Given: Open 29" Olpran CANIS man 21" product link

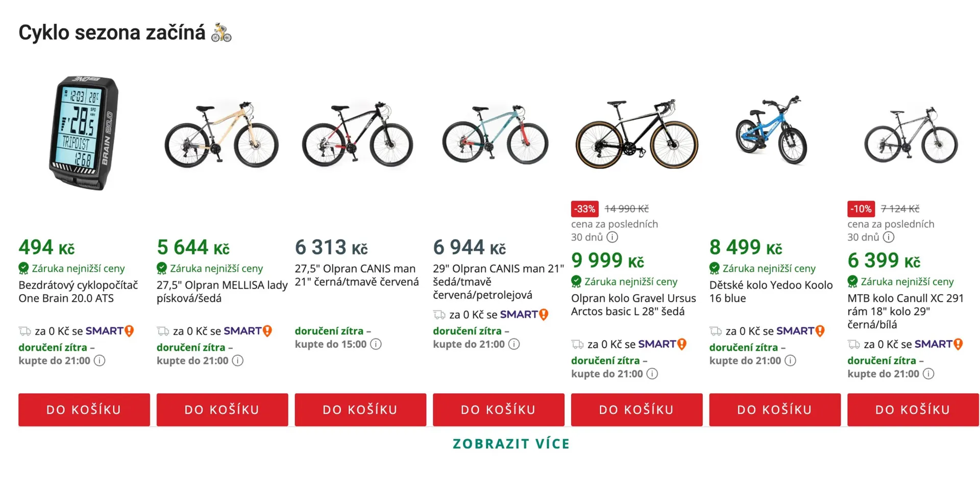Looking at the screenshot, I should (x=498, y=281).
